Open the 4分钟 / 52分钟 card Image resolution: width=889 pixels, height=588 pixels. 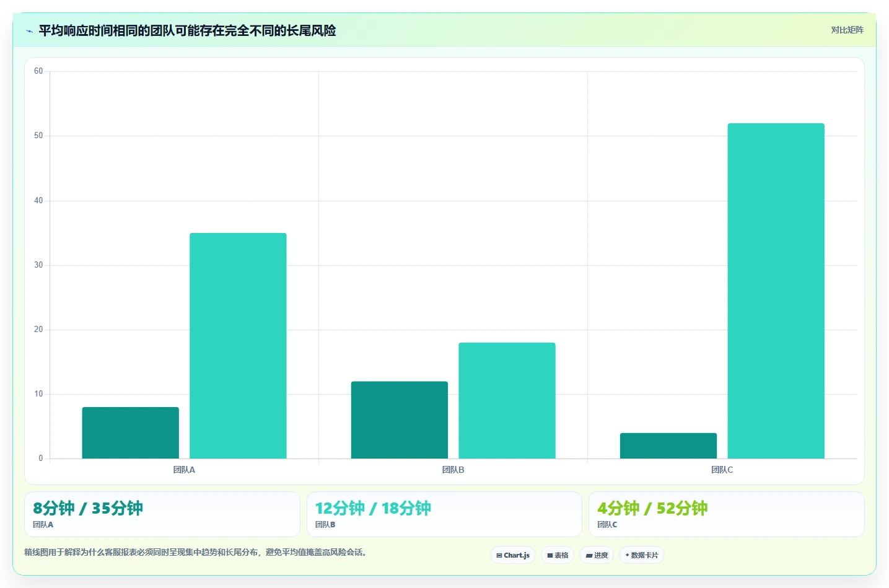(726, 514)
